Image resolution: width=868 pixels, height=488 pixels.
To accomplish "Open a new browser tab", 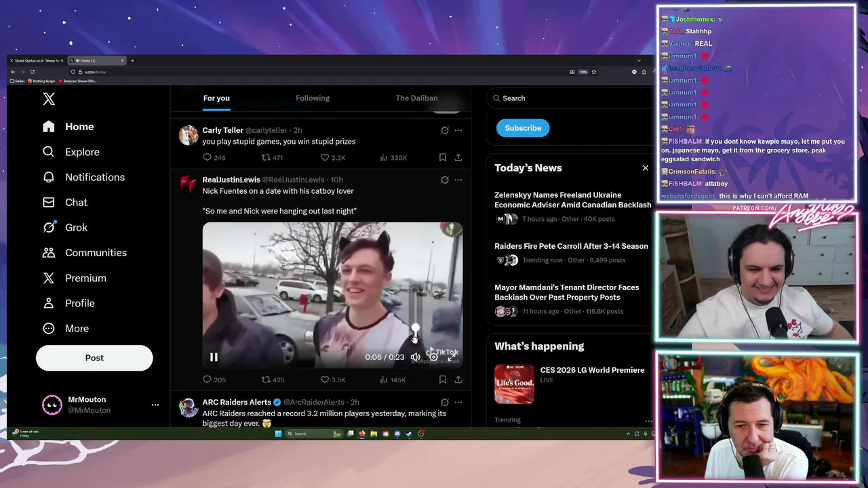I will pyautogui.click(x=132, y=61).
